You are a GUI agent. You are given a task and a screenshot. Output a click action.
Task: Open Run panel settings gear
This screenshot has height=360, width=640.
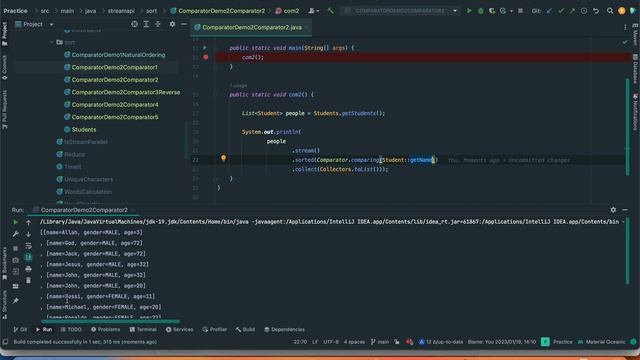point(613,209)
